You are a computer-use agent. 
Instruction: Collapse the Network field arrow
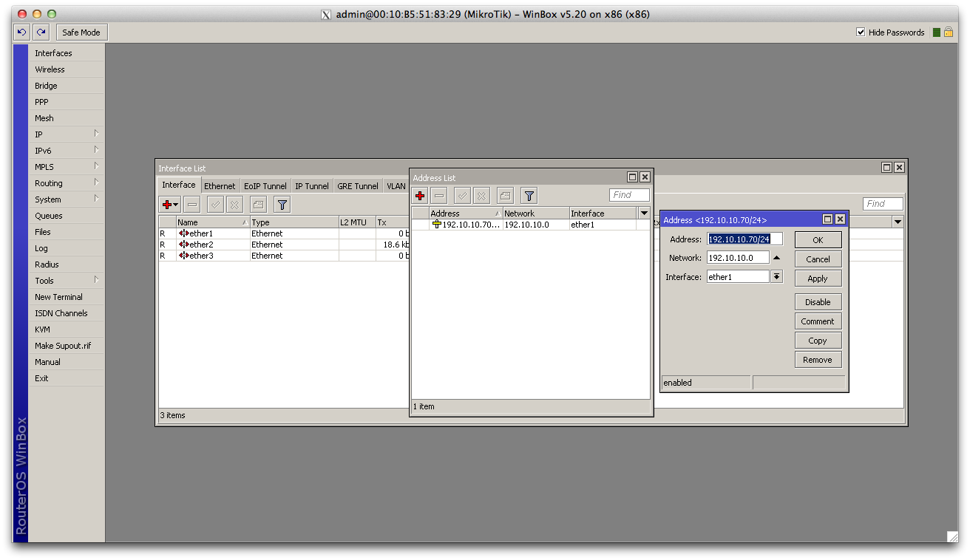point(776,258)
